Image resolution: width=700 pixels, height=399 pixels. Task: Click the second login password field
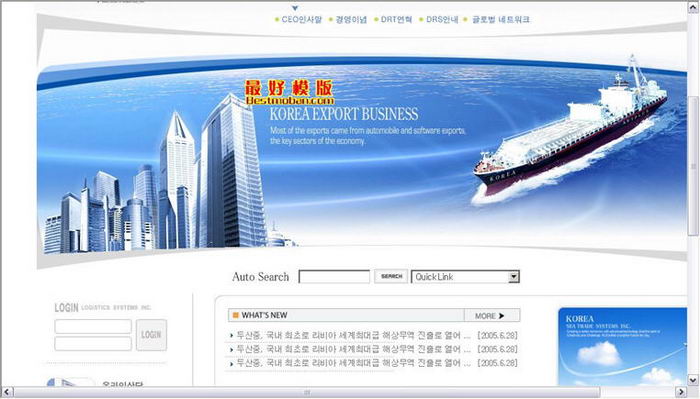point(93,344)
